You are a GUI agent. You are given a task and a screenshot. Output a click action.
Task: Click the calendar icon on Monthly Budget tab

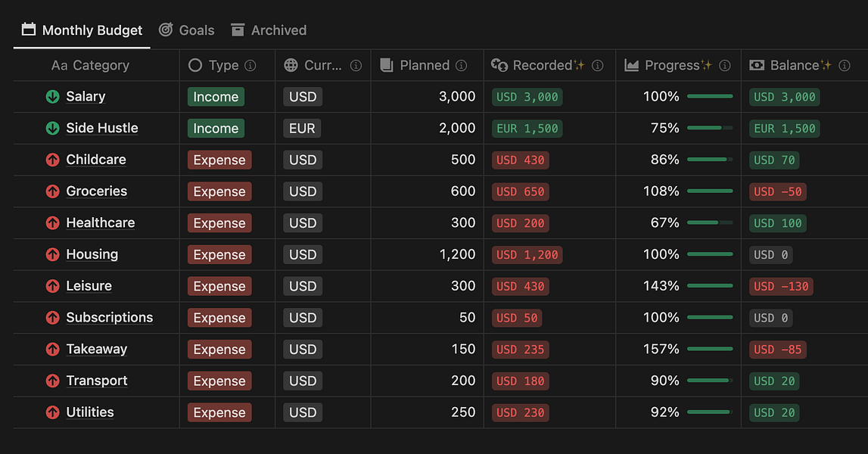(27, 30)
